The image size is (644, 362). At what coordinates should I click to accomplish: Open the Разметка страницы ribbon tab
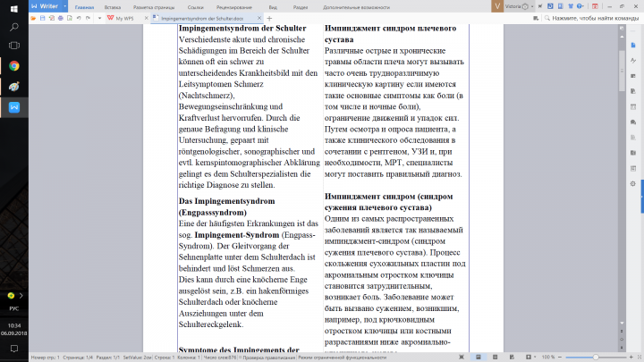click(154, 7)
